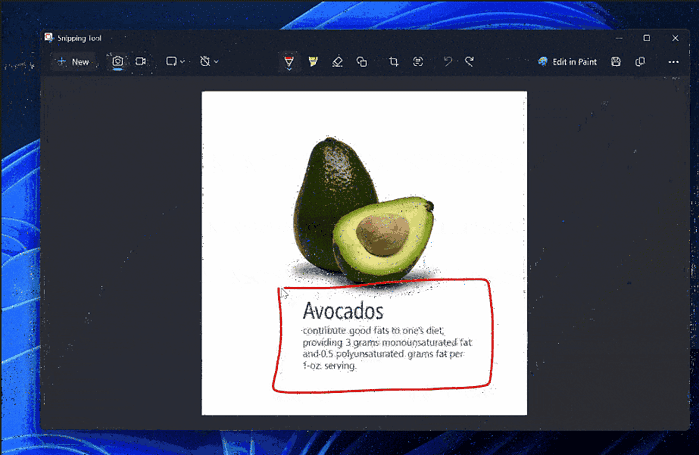
Task: Switch to screen Record video mode
Action: click(141, 61)
